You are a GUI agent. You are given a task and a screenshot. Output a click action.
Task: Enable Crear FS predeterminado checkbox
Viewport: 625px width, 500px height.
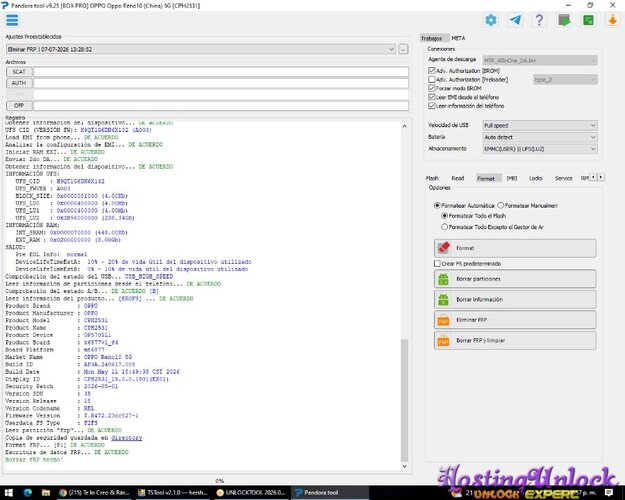click(x=437, y=264)
